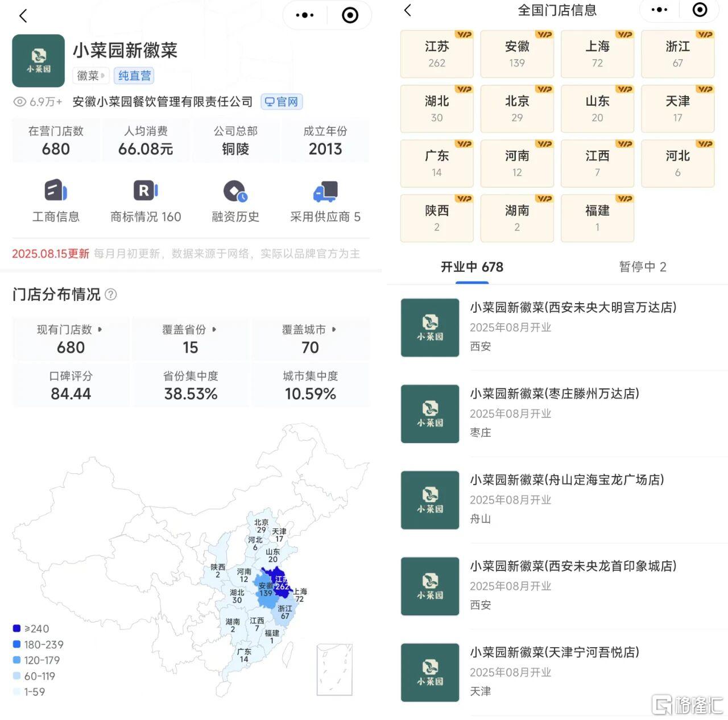Screen dimensions: 728x720
Task: Open the 商标情况 160 icon
Action: point(146,191)
